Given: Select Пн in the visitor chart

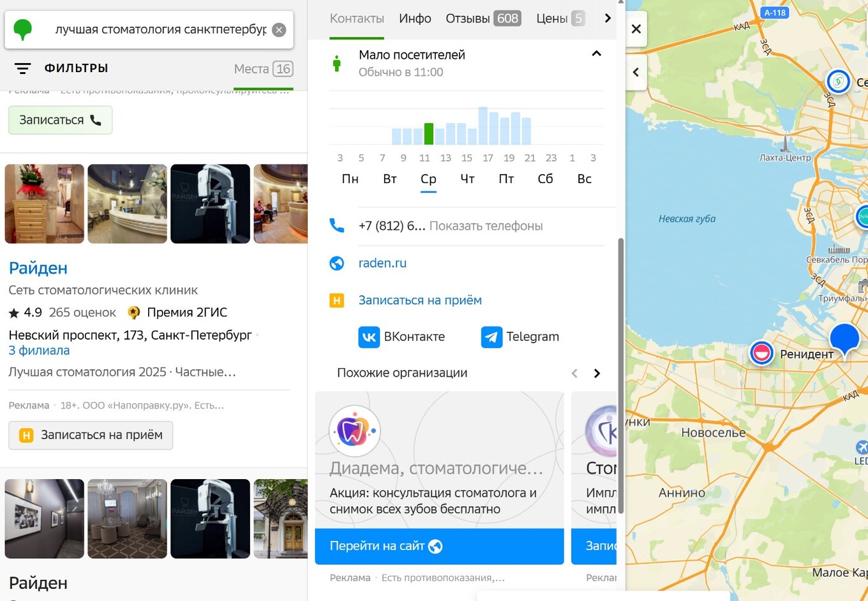Looking at the screenshot, I should click(x=350, y=179).
